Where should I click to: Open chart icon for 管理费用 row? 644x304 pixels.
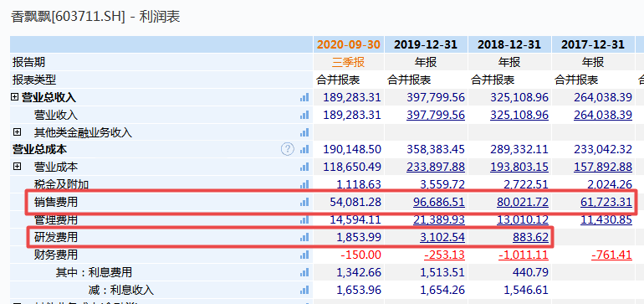(x=304, y=219)
